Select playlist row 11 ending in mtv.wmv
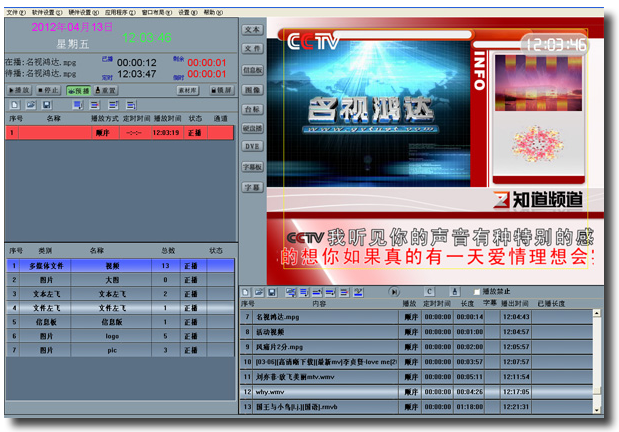Image resolution: width=619 pixels, height=432 pixels. pyautogui.click(x=416, y=377)
